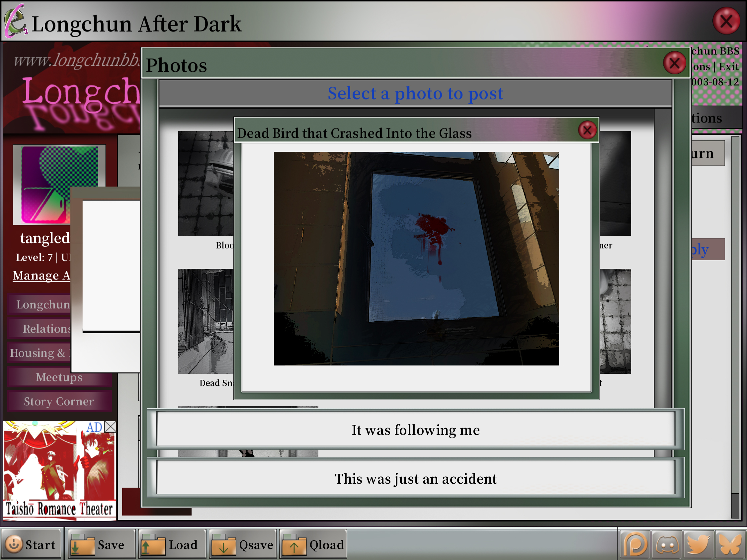
Task: Close the Dead Bird photo popup
Action: pyautogui.click(x=587, y=130)
